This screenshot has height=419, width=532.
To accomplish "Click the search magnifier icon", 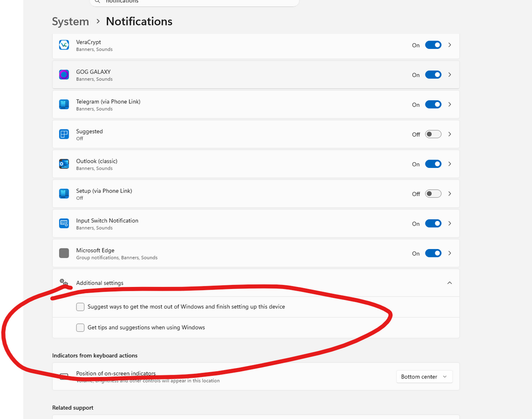I will (97, 2).
